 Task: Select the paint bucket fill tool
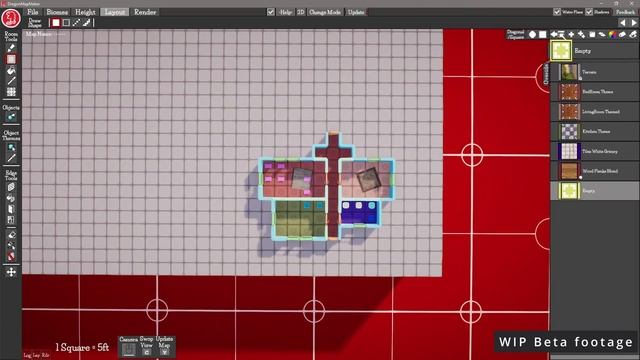(x=11, y=70)
